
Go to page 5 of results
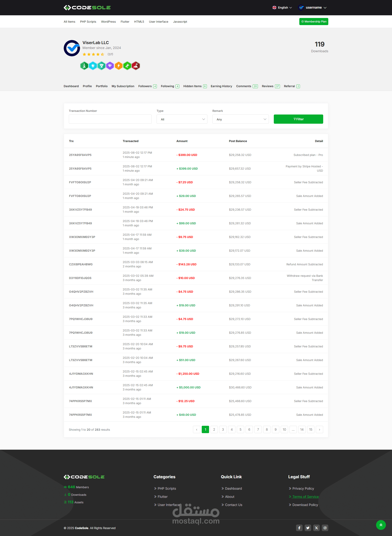[x=240, y=429]
